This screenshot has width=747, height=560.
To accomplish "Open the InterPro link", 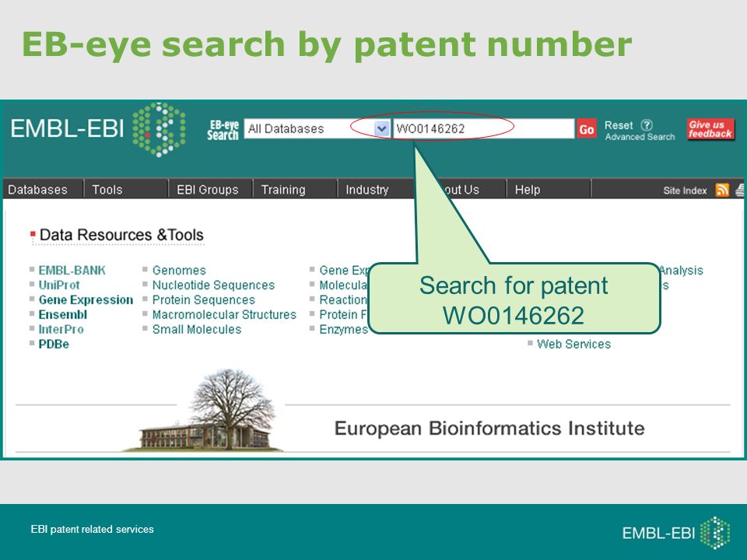I will (61, 330).
